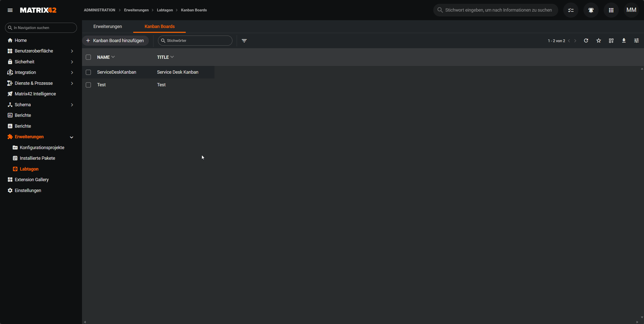
Task: Click the task checklist icon in header
Action: (571, 10)
